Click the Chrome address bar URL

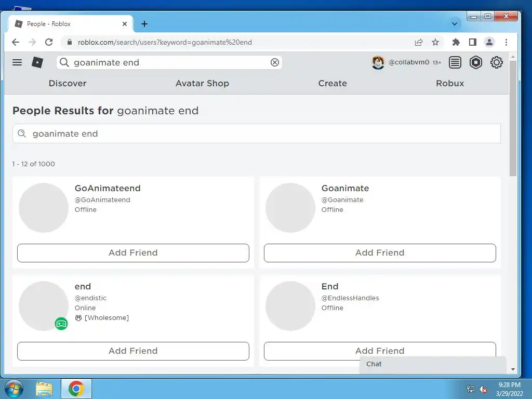(x=165, y=42)
